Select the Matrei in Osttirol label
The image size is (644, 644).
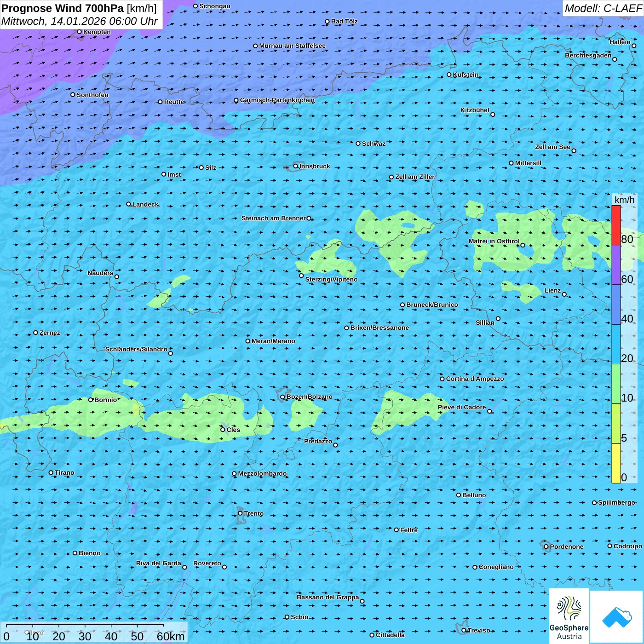point(494,241)
